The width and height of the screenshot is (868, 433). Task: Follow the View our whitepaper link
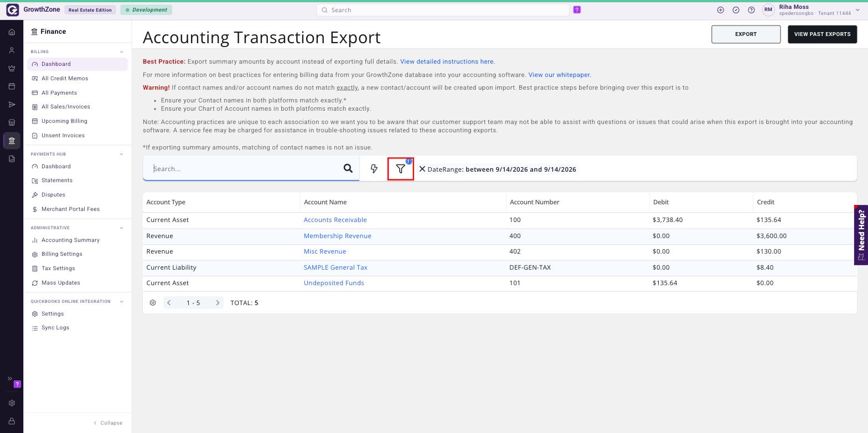point(559,75)
